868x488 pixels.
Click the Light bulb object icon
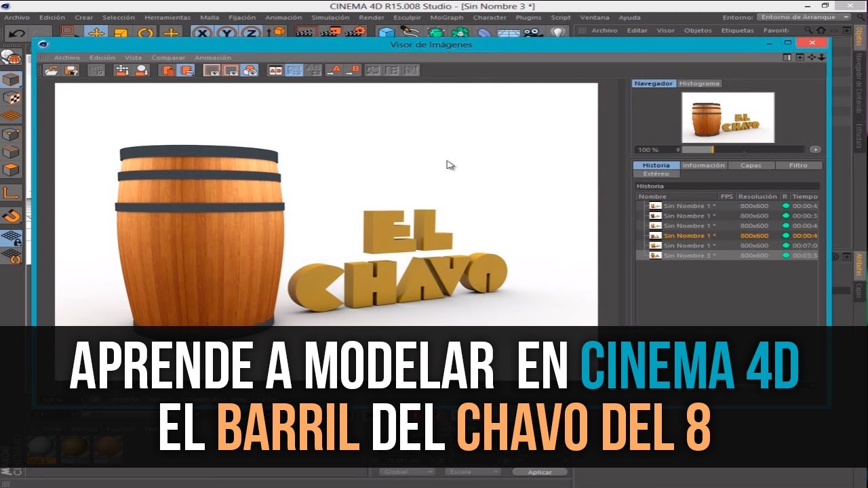pyautogui.click(x=557, y=32)
